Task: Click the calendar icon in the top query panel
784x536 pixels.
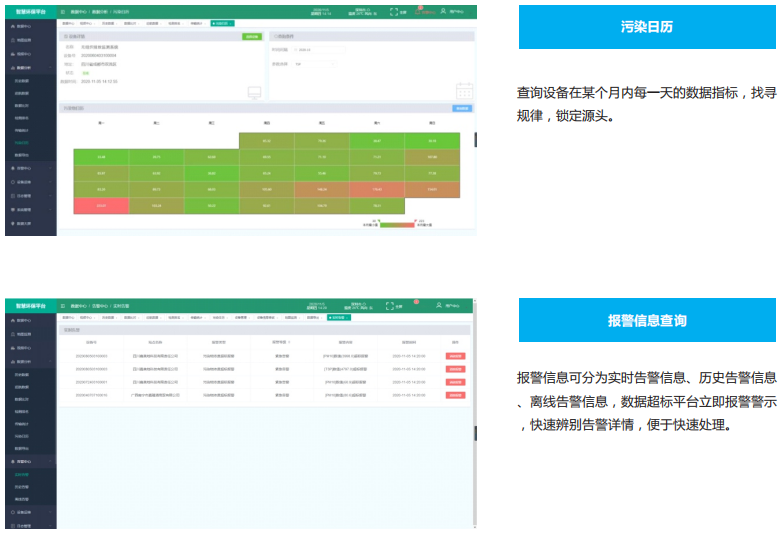Action: pyautogui.click(x=463, y=92)
